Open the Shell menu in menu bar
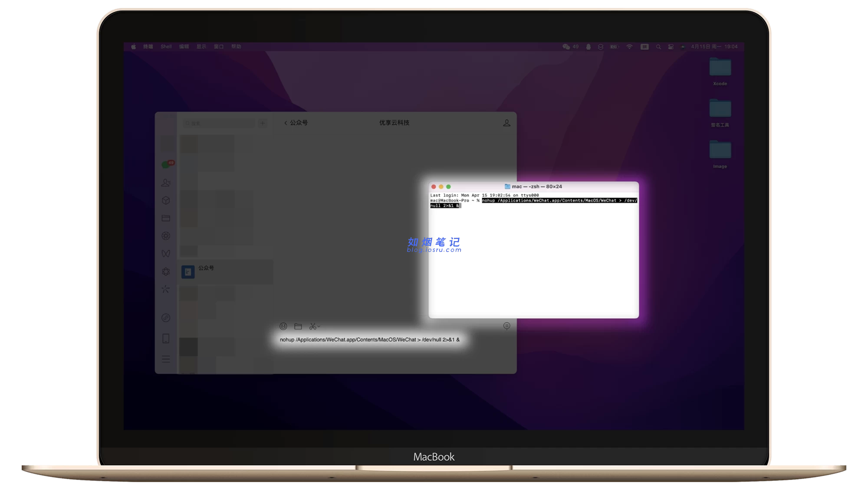The image size is (868, 490). 166,46
